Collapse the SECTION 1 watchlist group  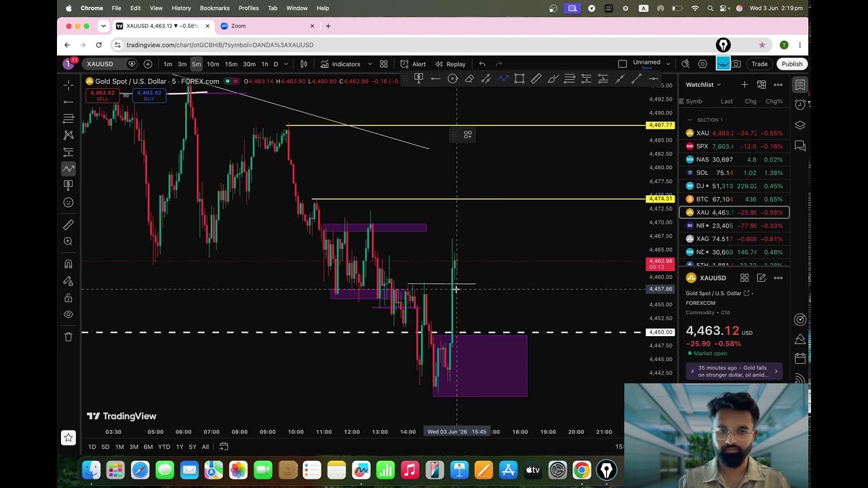[x=690, y=120]
